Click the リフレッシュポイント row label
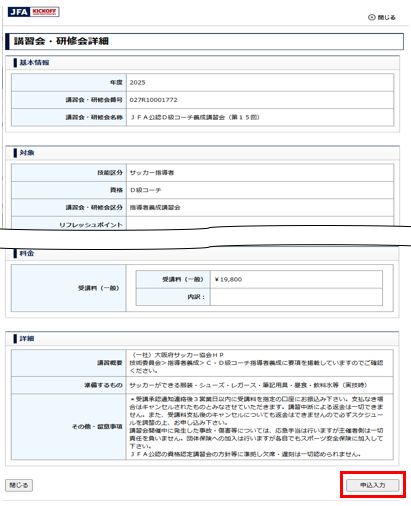411x506 pixels. click(x=91, y=225)
